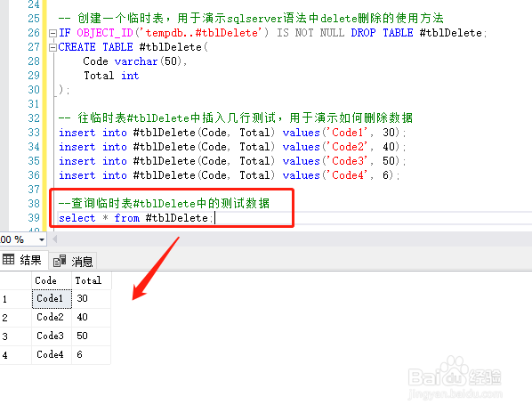
Task: Click Total value 6 in results
Action: coord(92,355)
